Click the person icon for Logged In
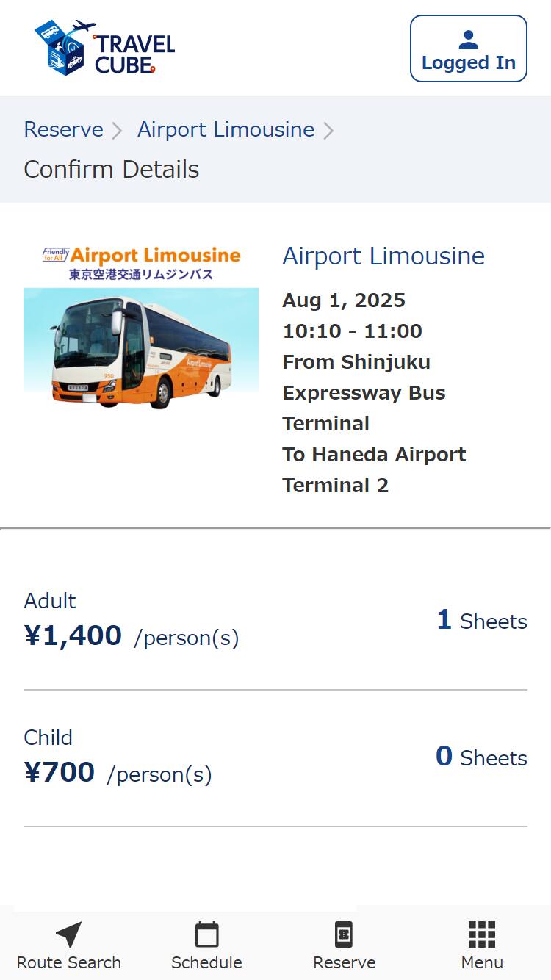Viewport: 551px width, 980px height. 468,40
